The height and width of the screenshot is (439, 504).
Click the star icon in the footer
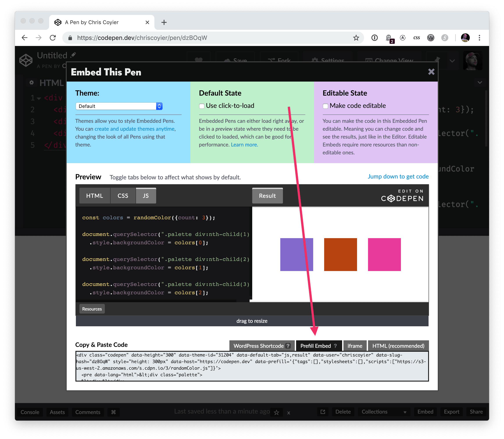pos(276,412)
